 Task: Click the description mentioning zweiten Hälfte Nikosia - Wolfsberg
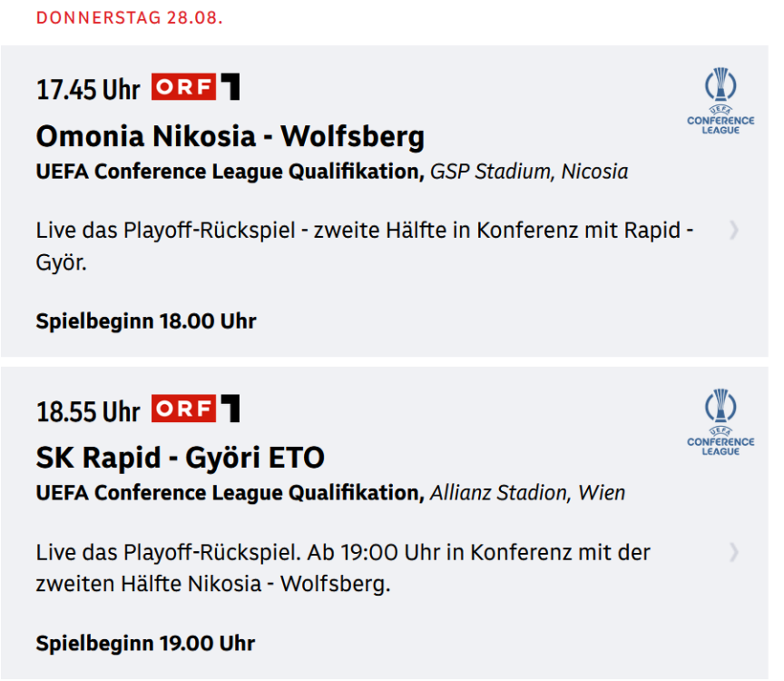(x=343, y=567)
